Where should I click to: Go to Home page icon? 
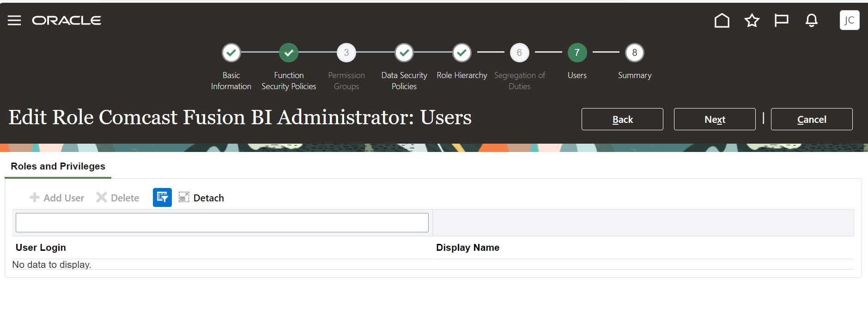coord(722,20)
